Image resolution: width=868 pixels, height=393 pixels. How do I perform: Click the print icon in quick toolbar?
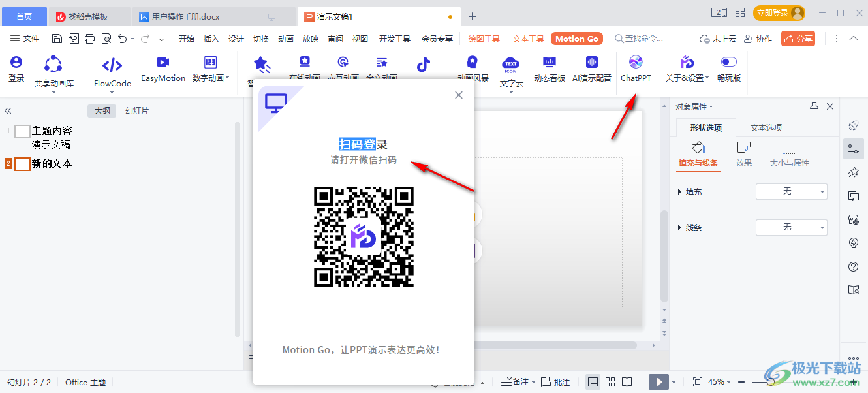point(89,39)
